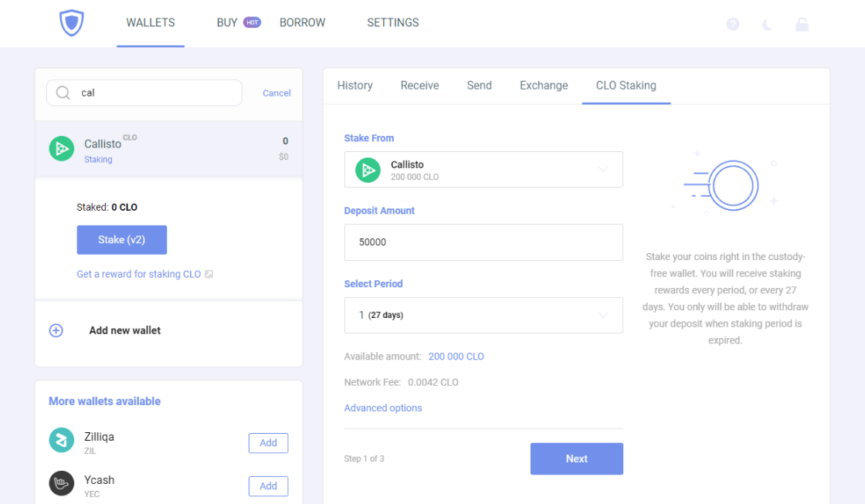Click More wallets available heading
The width and height of the screenshot is (865, 504).
pyautogui.click(x=105, y=401)
